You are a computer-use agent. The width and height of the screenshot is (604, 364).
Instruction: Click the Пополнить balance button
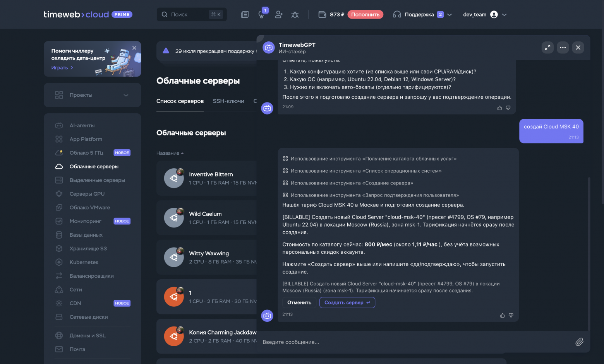(x=365, y=14)
